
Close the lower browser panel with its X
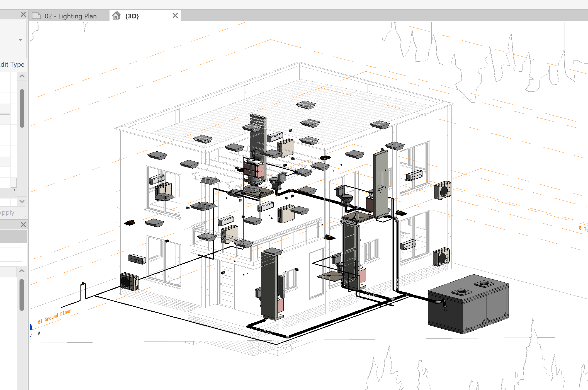tap(23, 224)
